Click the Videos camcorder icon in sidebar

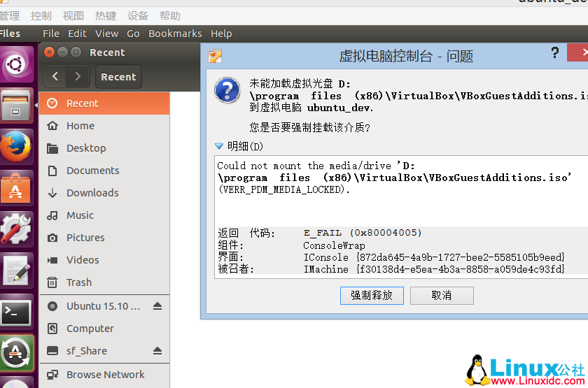click(52, 260)
